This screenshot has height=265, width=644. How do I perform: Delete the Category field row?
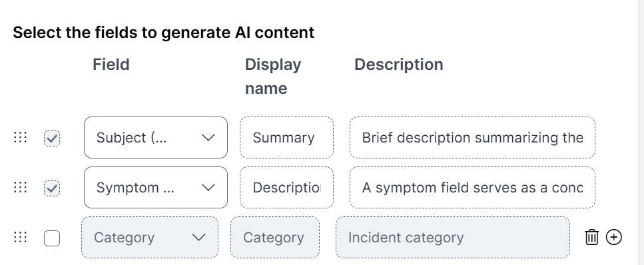(x=591, y=237)
